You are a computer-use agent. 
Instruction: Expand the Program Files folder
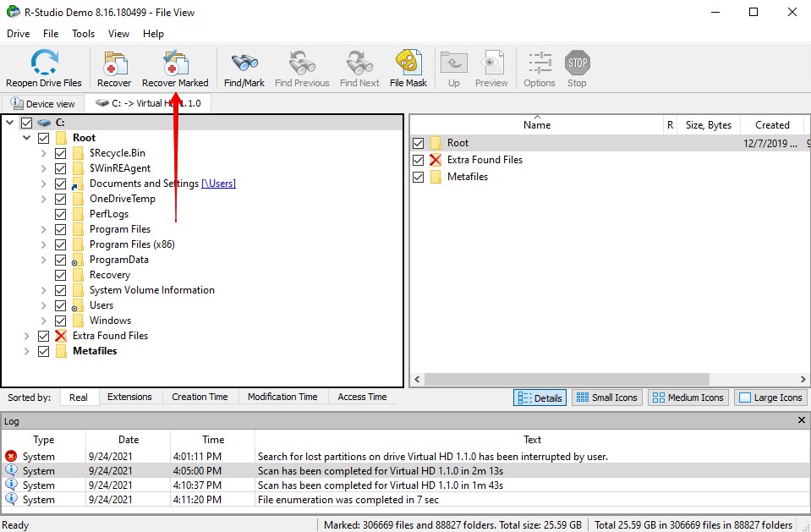(x=44, y=229)
